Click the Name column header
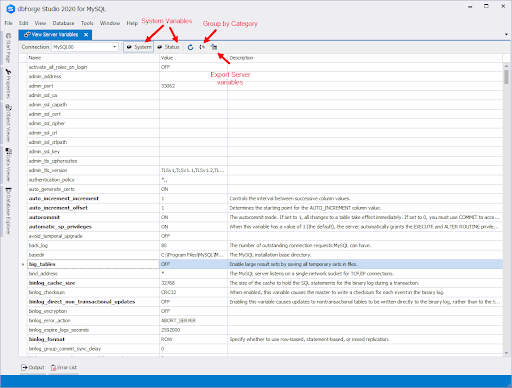The image size is (512, 388). click(x=93, y=58)
